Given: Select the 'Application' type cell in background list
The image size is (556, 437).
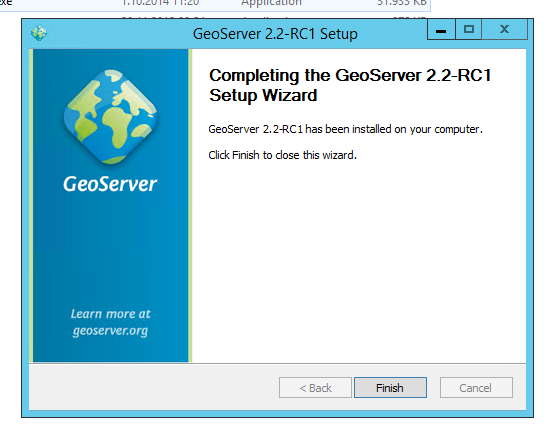Looking at the screenshot, I should (271, 3).
